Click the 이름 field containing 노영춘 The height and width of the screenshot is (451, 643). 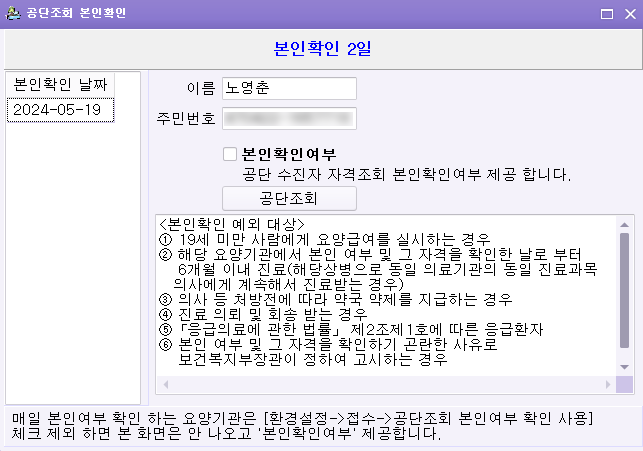[288, 89]
